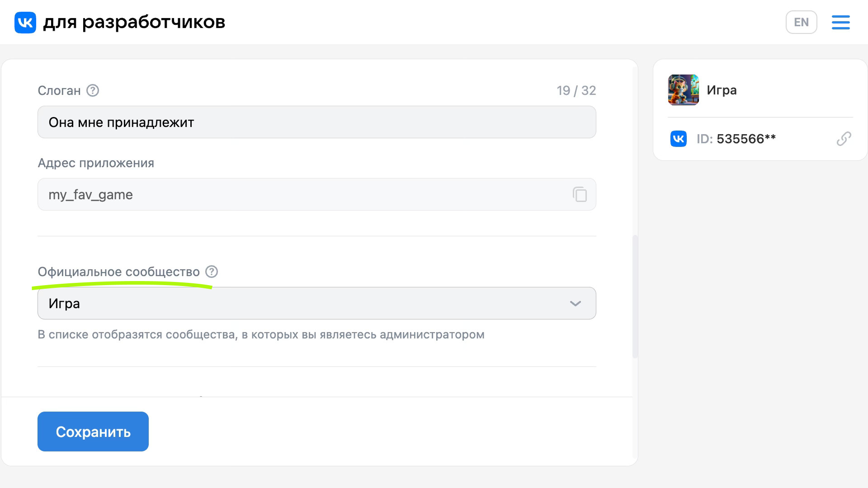The height and width of the screenshot is (488, 868).
Task: Click the help icon next to Слоган
Action: 93,90
